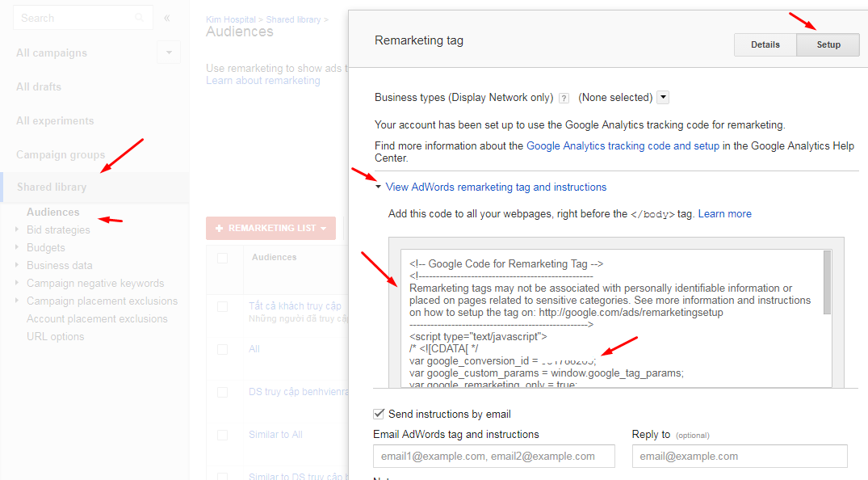Click the Reply to email field
The image size is (868, 480).
739,456
